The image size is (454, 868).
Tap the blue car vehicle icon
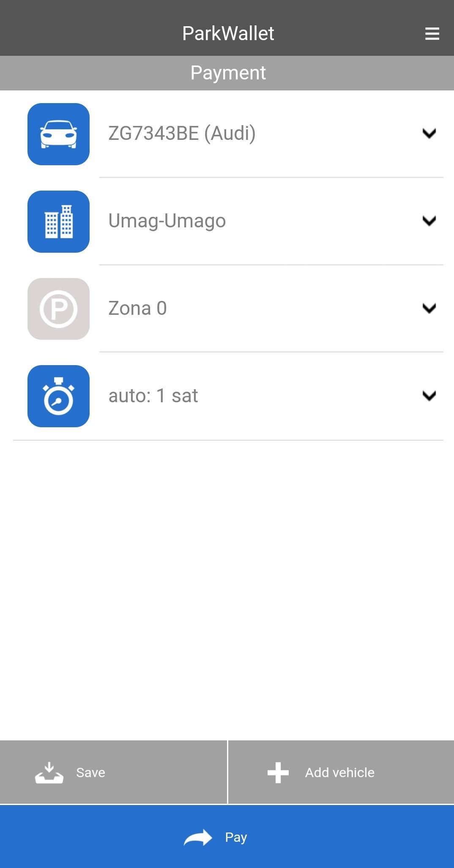pyautogui.click(x=58, y=134)
